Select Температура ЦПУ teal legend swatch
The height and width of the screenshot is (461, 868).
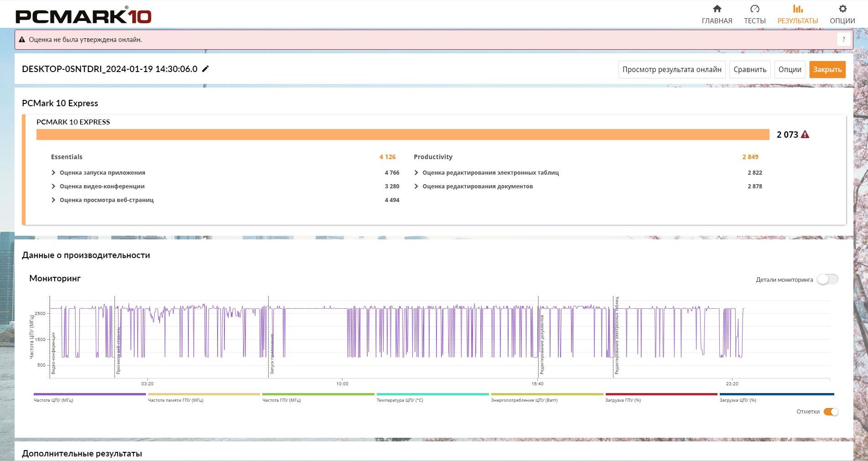tap(432, 394)
